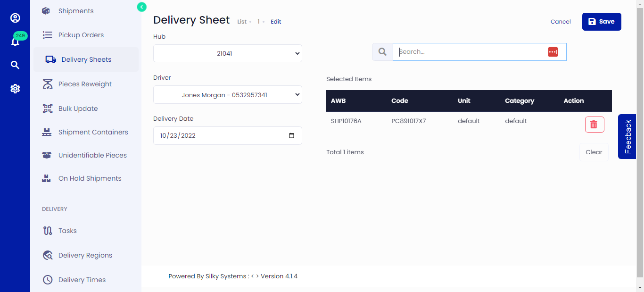Open the Hub dropdown showing 21041
Image resolution: width=644 pixels, height=292 pixels.
[x=227, y=53]
